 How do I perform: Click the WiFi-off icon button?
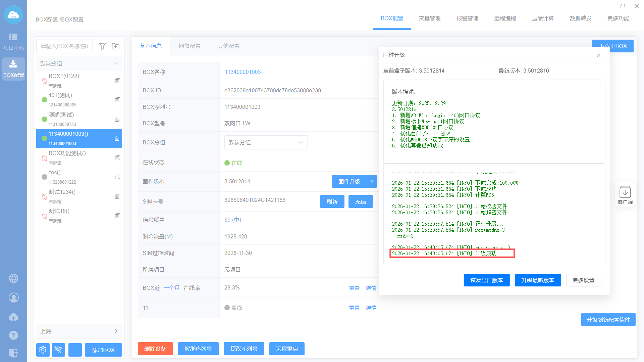click(58, 350)
